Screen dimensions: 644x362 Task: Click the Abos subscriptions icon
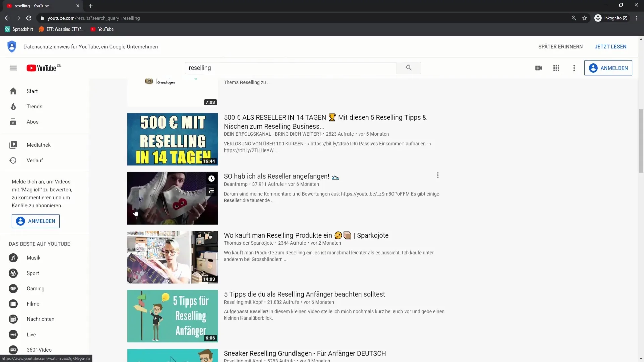[13, 122]
